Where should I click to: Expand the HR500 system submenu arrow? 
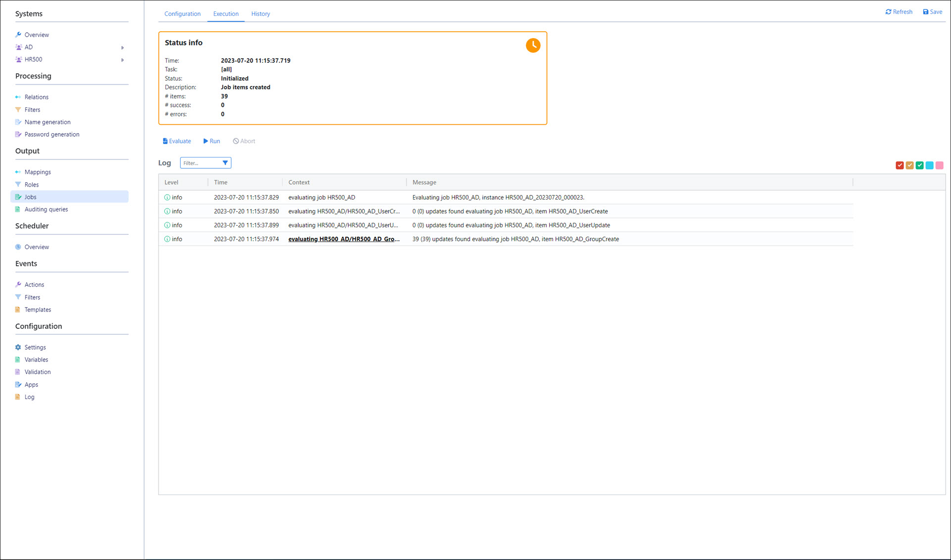click(x=122, y=60)
